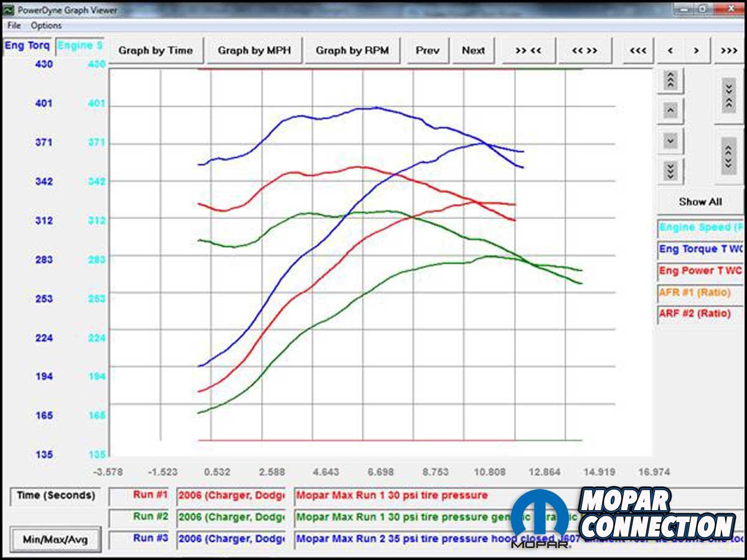
Task: Click the Show All button
Action: 700,202
